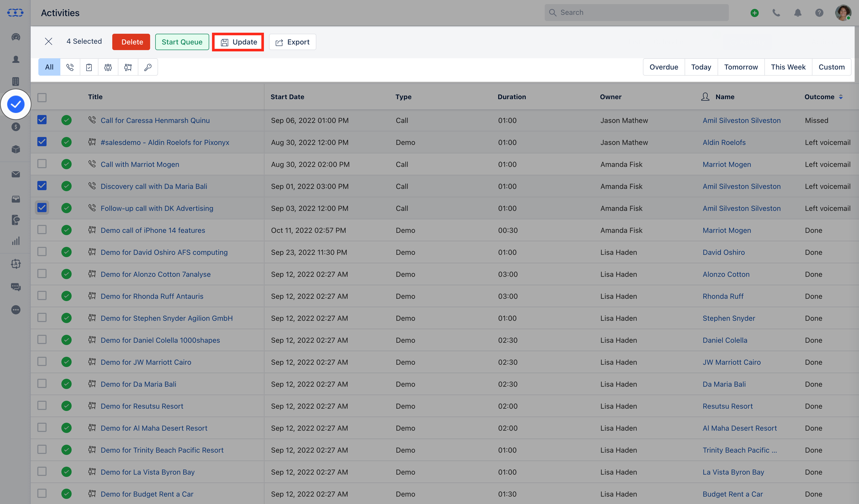Click the app logo at top left

click(15, 13)
